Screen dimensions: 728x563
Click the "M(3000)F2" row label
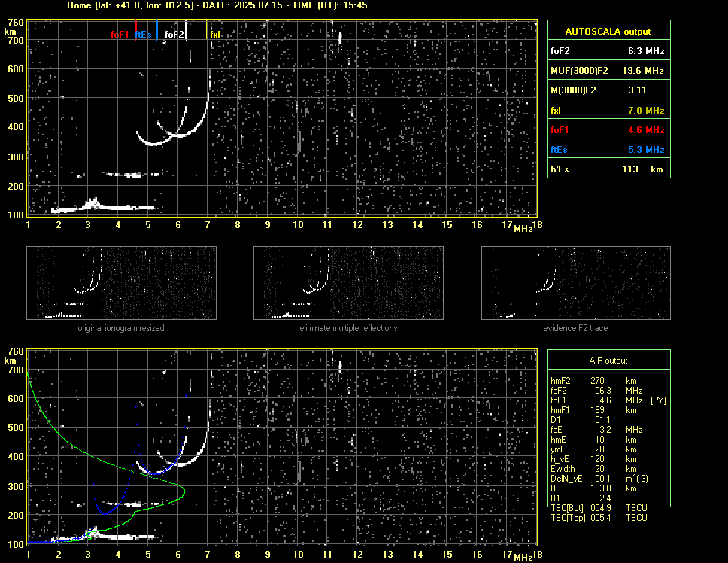tap(573, 90)
